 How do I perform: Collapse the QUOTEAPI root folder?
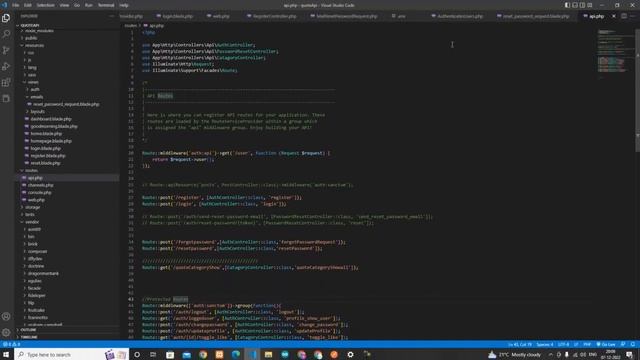[29, 25]
